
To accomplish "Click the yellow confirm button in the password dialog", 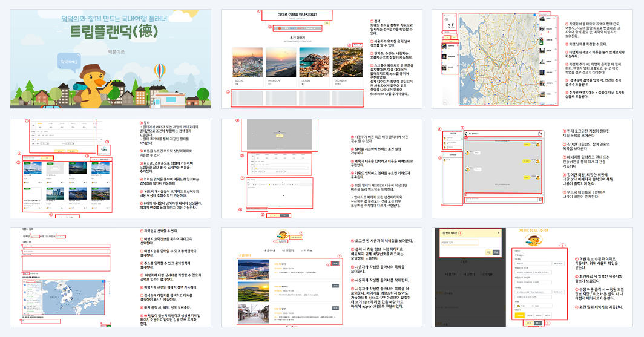I will pyautogui.click(x=489, y=252).
